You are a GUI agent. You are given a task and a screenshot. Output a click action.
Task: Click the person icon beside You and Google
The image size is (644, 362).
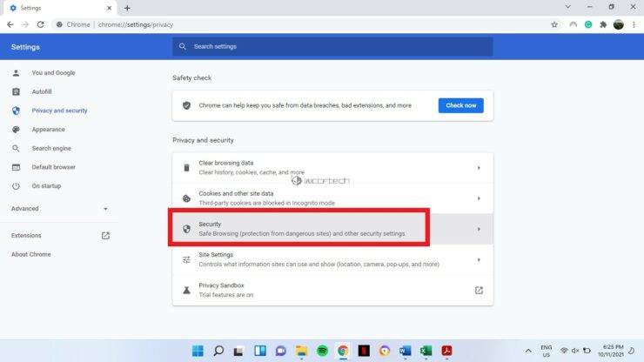(x=16, y=73)
